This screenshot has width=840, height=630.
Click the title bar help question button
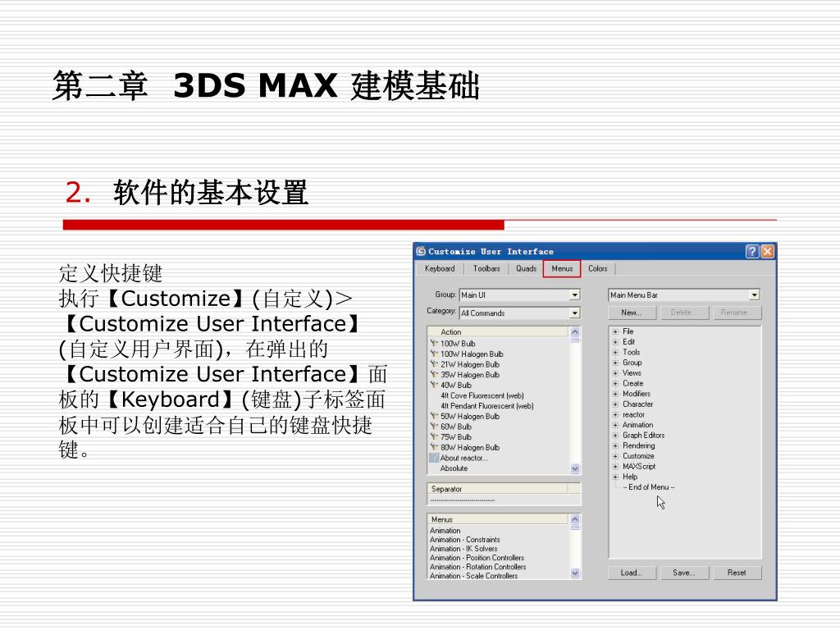click(x=752, y=251)
